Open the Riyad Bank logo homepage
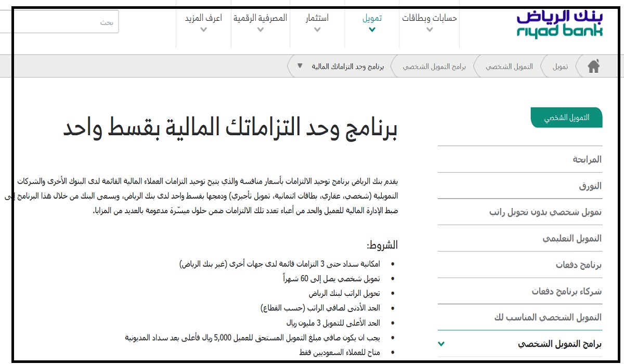 click(560, 22)
